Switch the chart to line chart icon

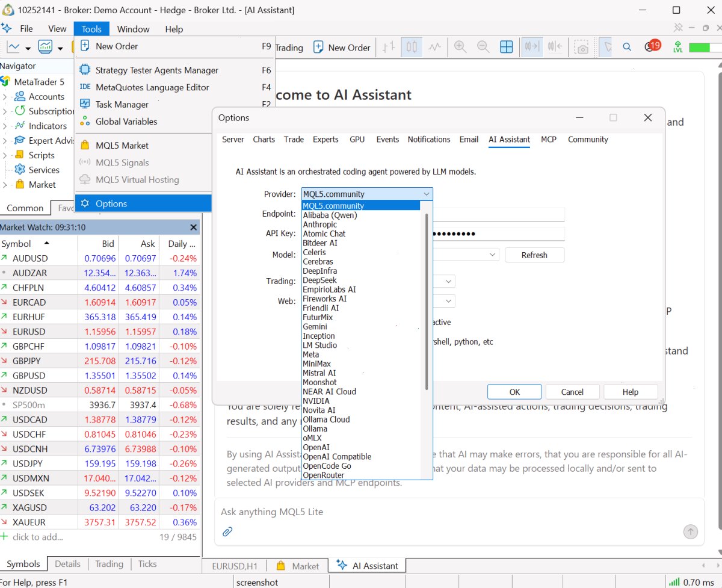434,47
